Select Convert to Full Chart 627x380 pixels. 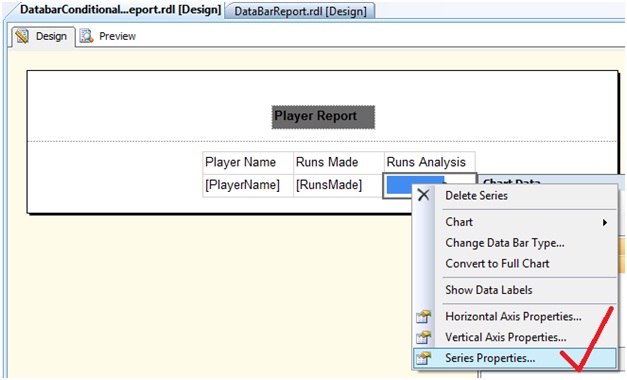[515, 264]
